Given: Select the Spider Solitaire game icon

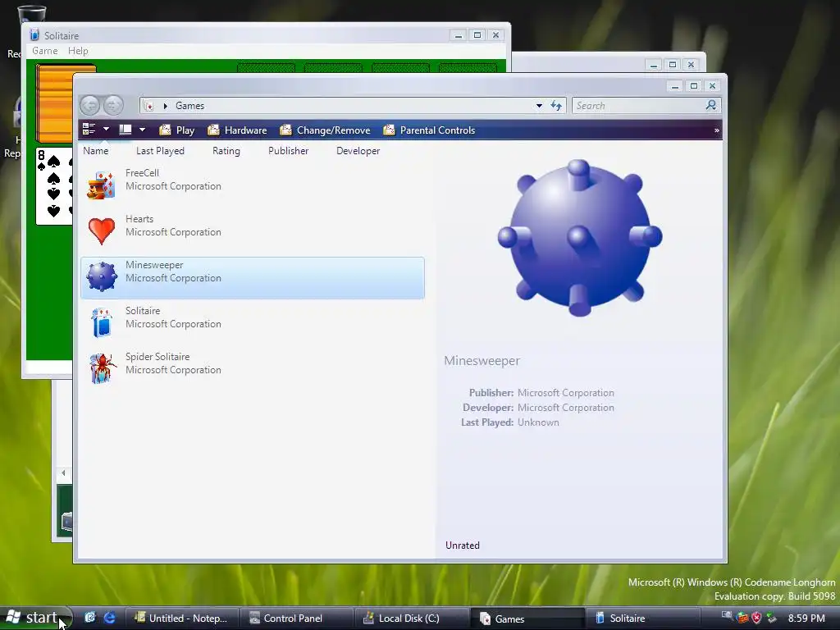Looking at the screenshot, I should pos(102,368).
